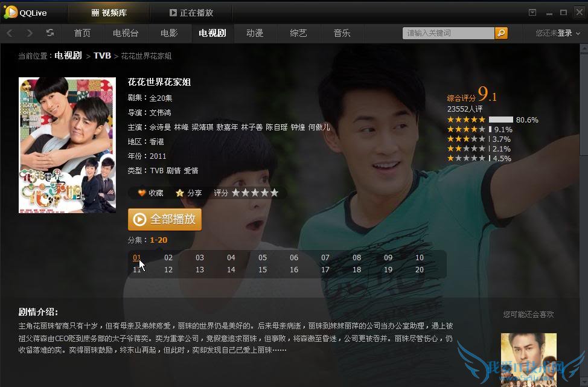
Task: Click the TVB breadcrumb link
Action: coord(102,56)
